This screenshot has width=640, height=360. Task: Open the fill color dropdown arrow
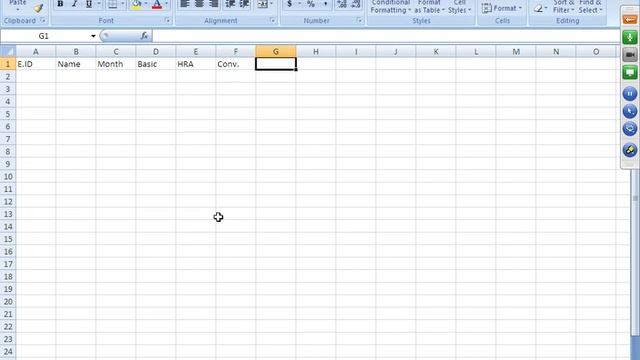146,4
